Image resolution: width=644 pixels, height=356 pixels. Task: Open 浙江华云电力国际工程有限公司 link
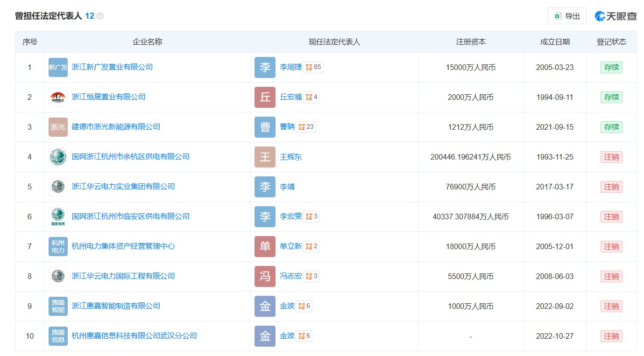click(123, 276)
